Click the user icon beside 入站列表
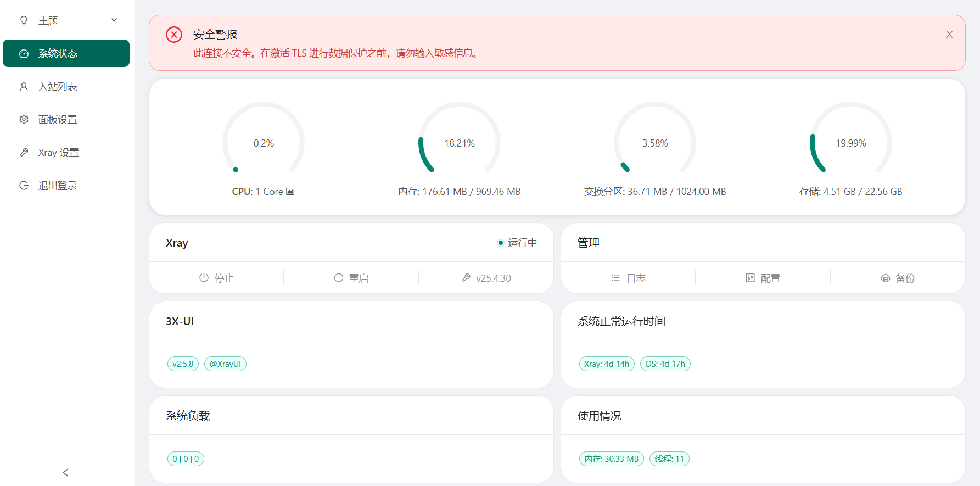The width and height of the screenshot is (980, 486). coord(24,86)
